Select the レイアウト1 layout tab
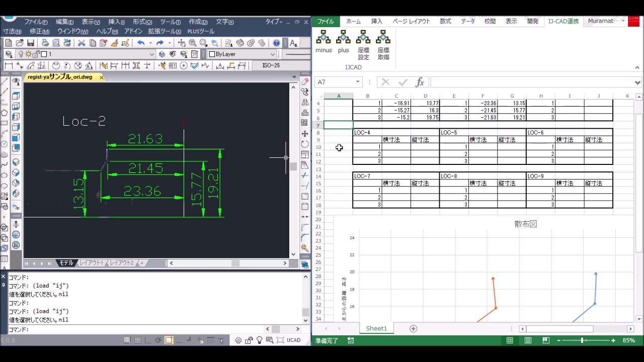Image resolution: width=644 pixels, height=362 pixels. click(91, 263)
